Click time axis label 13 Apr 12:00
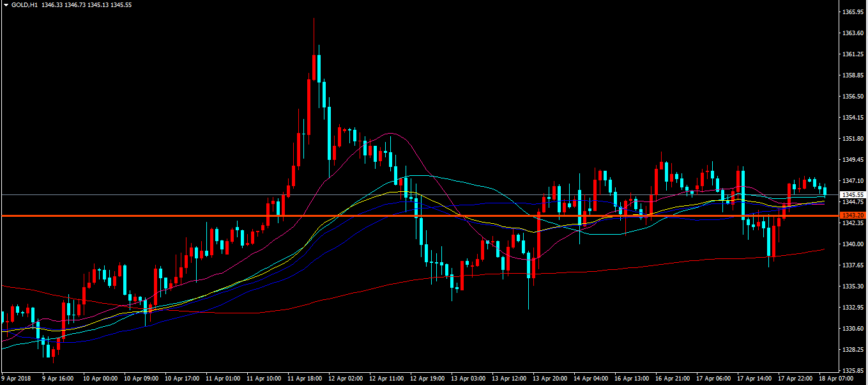This screenshot has width=868, height=385. [x=509, y=379]
